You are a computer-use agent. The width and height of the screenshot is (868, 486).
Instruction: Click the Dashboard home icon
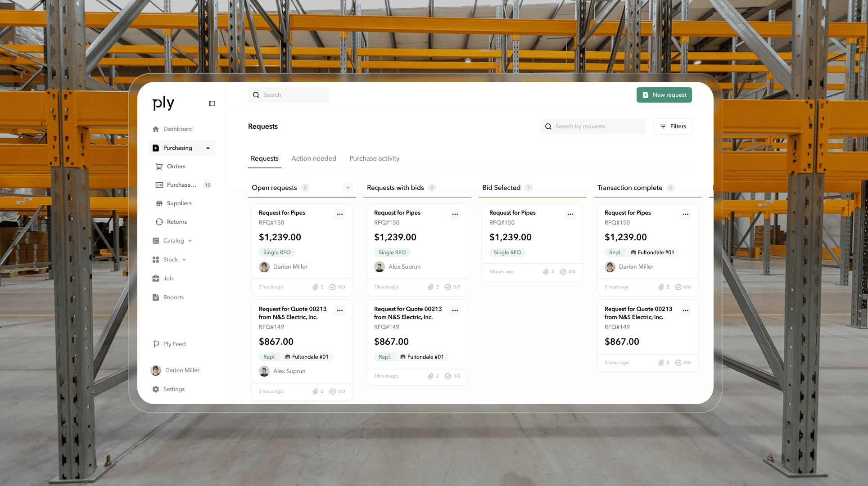(x=155, y=129)
